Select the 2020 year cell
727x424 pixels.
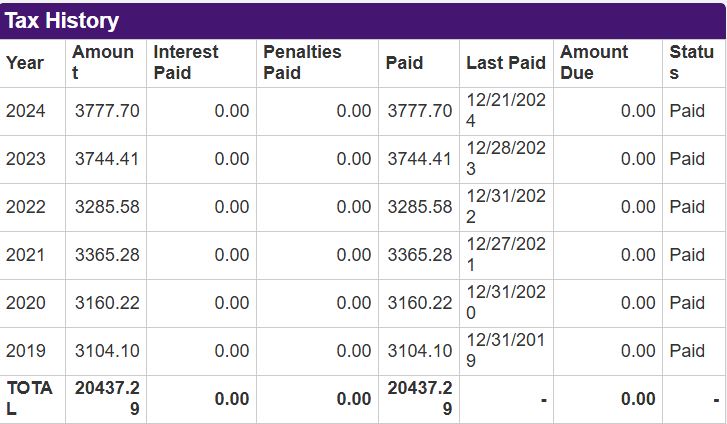click(x=26, y=303)
